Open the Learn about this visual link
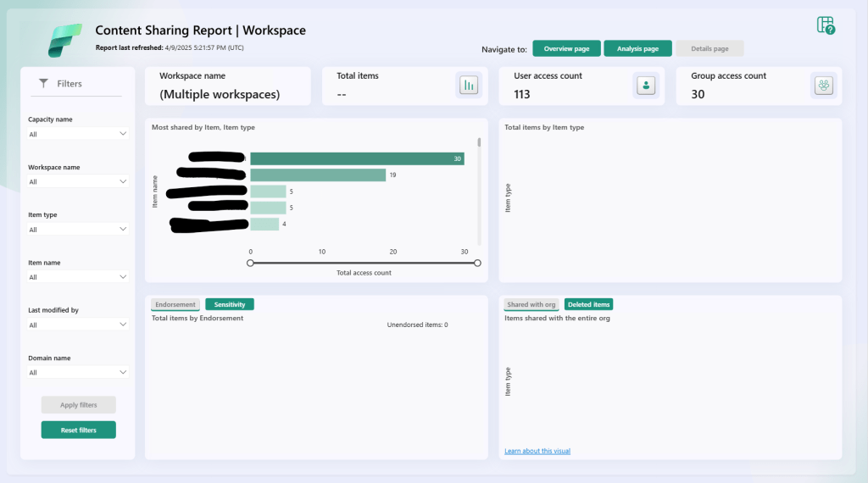 tap(537, 451)
